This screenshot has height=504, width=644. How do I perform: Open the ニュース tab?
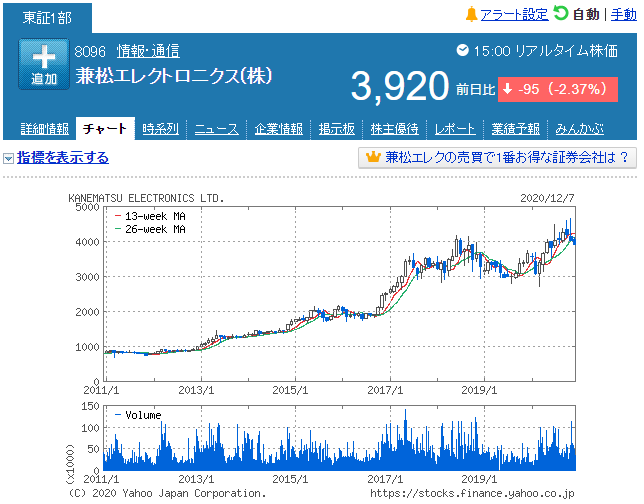(216, 129)
